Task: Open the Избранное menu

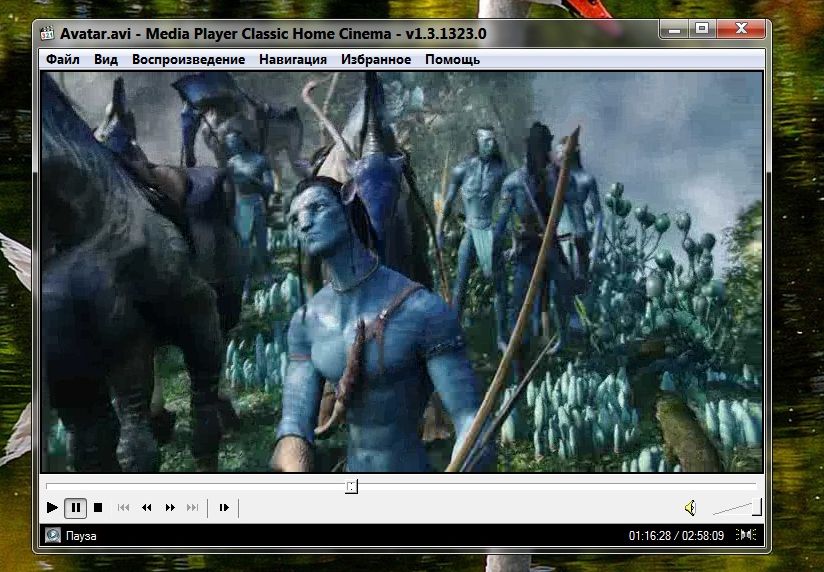Action: (376, 59)
